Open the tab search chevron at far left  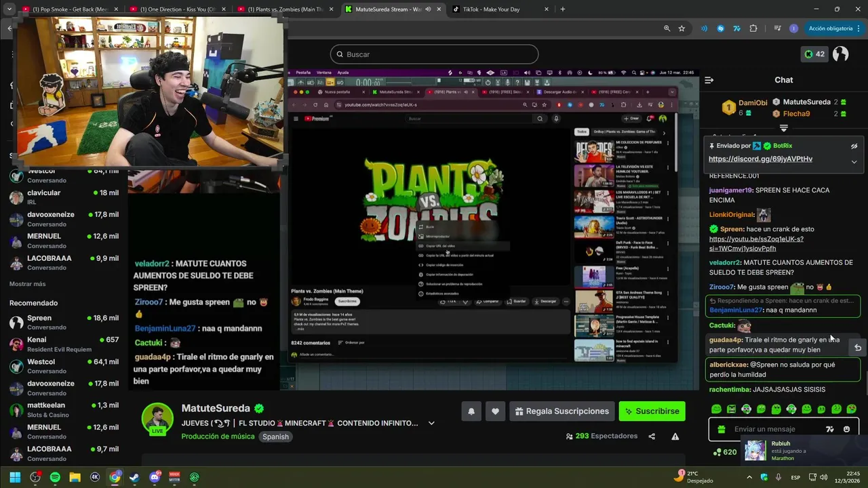tap(9, 9)
